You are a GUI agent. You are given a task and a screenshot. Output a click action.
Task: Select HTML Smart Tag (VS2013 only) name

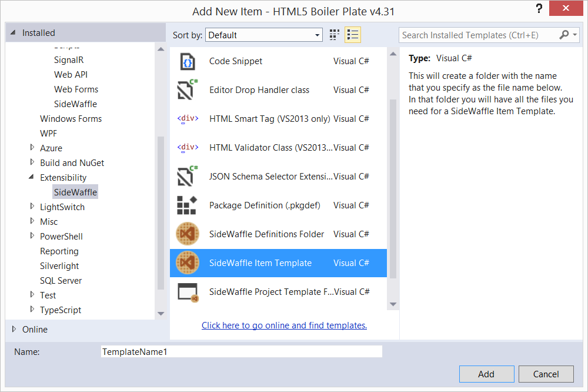(270, 119)
